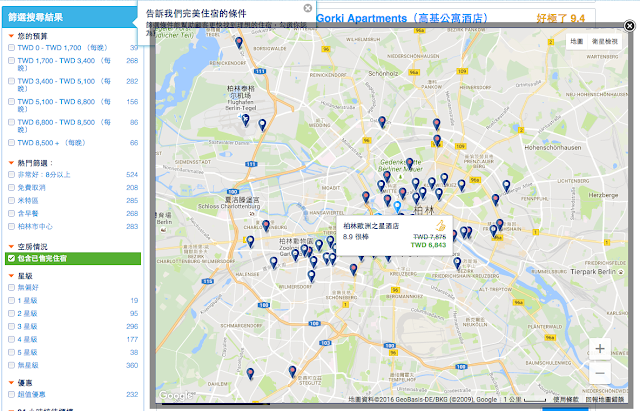Check 4 星級 filter
The height and width of the screenshot is (411, 640).
point(11,340)
